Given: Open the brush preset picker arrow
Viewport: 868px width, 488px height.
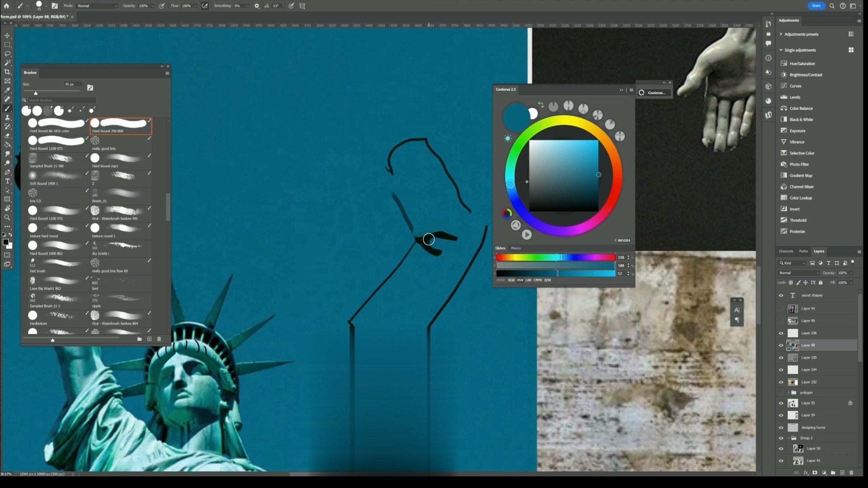Looking at the screenshot, I should pyautogui.click(x=47, y=6).
